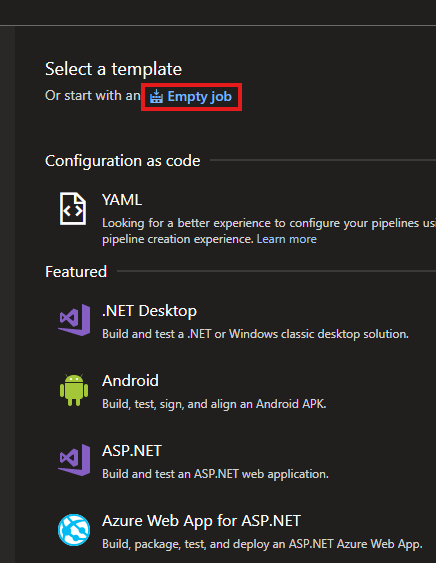Click the YAML description text
This screenshot has width=436, height=563.
point(269,231)
